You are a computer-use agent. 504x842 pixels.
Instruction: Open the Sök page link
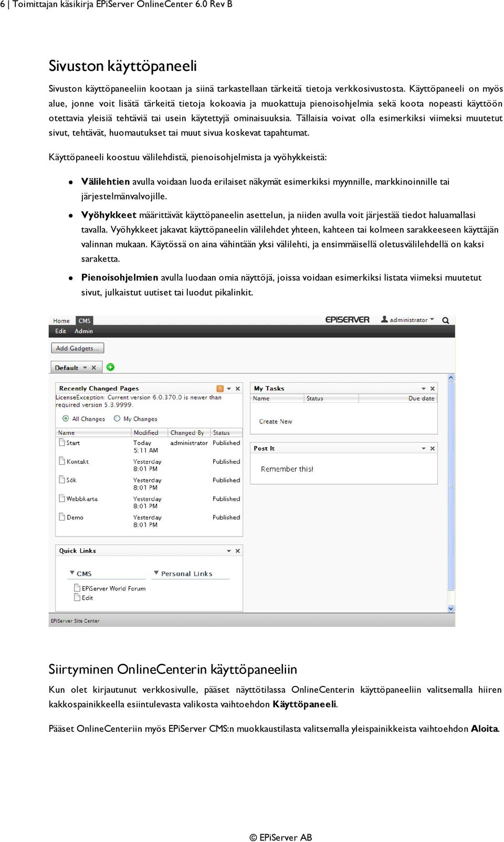71,480
